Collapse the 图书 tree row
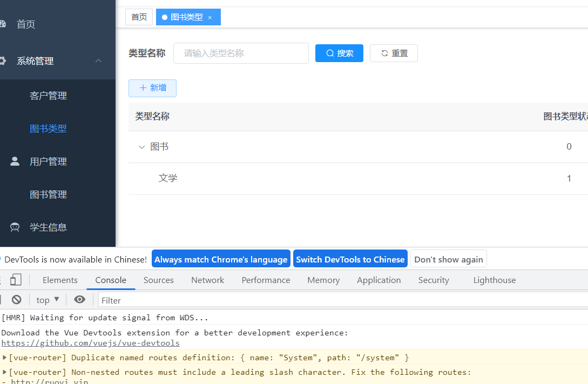Screen dimensions: 588x384 [142, 147]
